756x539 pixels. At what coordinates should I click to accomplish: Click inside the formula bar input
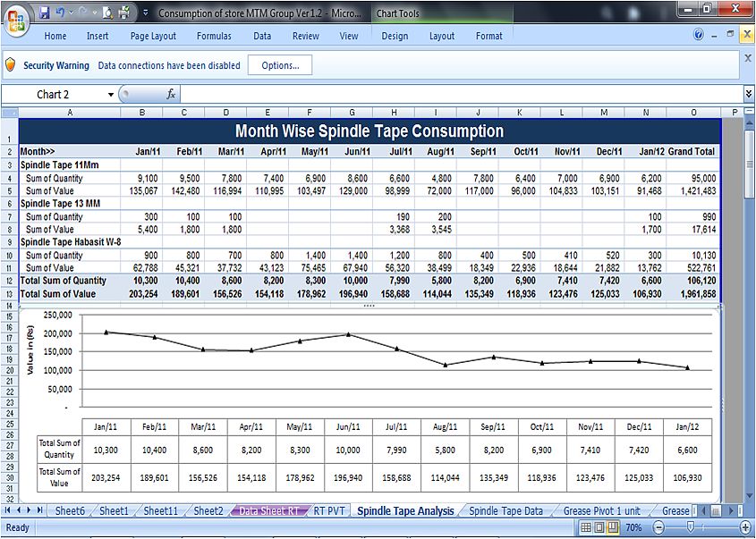[x=462, y=94]
